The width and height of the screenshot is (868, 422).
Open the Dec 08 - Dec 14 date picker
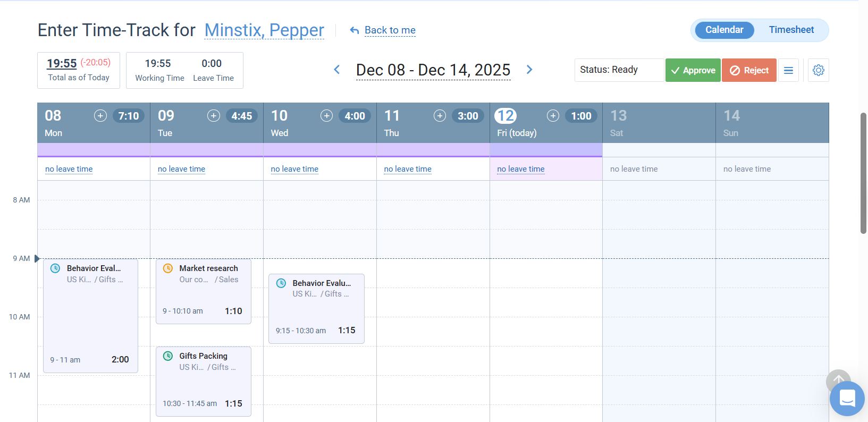[433, 70]
